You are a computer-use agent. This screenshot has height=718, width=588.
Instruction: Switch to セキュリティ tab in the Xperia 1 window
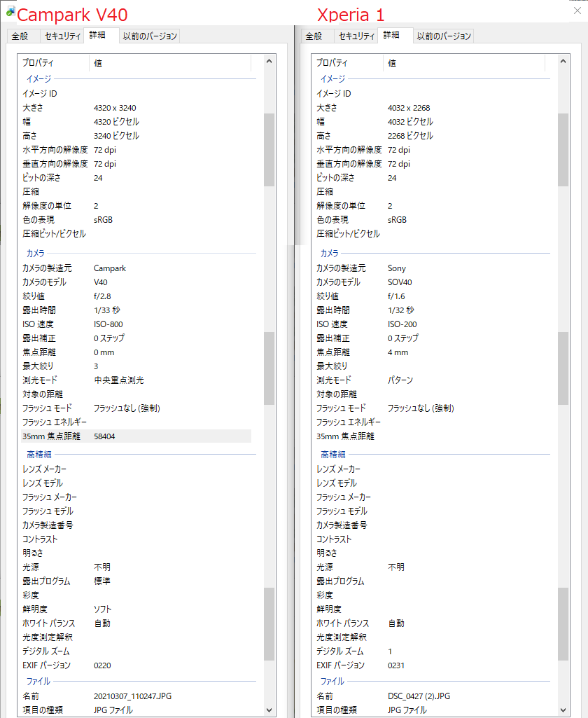355,36
